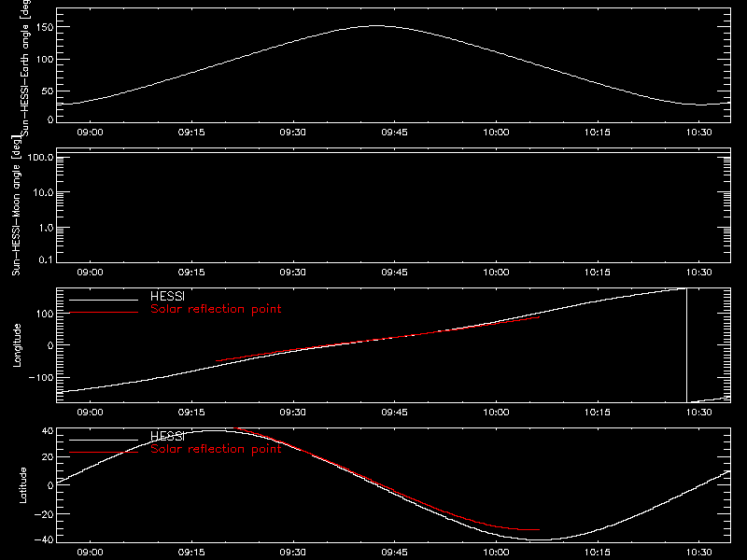The height and width of the screenshot is (560, 747).
Task: Click 10:00 label under the Moon angle plot
Action: (x=496, y=272)
